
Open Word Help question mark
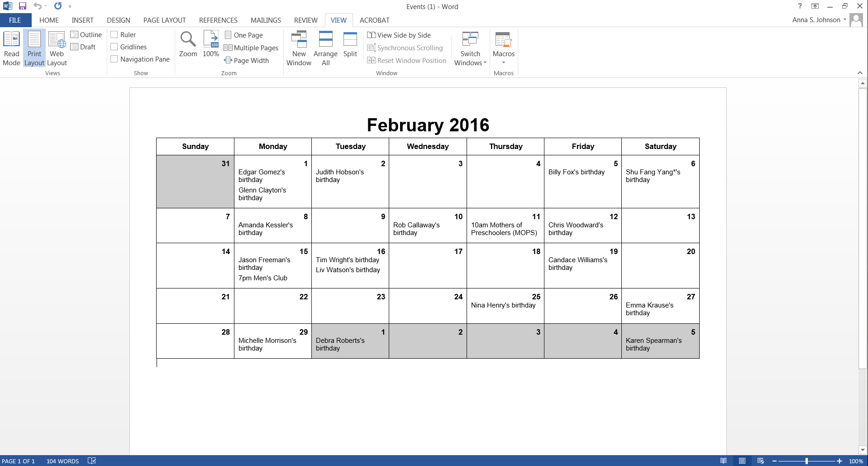click(x=800, y=6)
